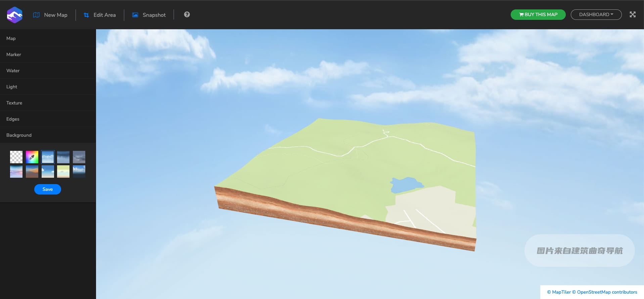Select the transparent checkerboard background
The image size is (644, 299).
pyautogui.click(x=16, y=157)
